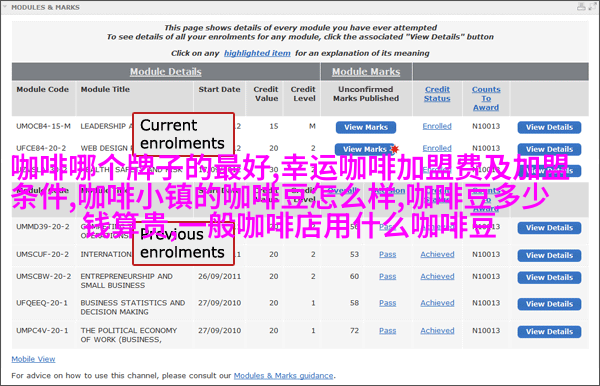Click start date 26/09/2011 for UMSCBW-20-2
Image resolution: width=600 pixels, height=386 pixels.
point(219,277)
